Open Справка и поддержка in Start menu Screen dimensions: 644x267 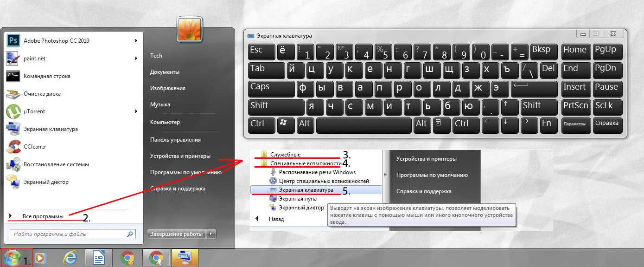pos(178,189)
